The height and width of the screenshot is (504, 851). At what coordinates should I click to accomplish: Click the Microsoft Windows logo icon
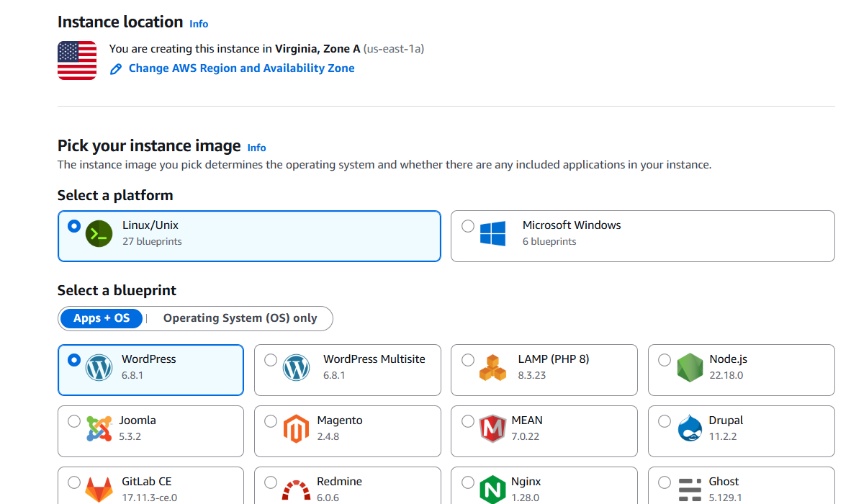click(x=494, y=233)
